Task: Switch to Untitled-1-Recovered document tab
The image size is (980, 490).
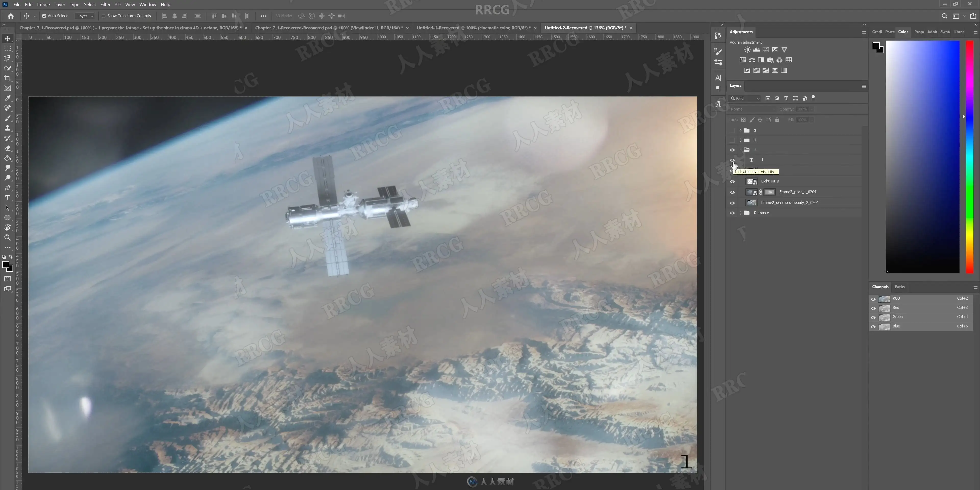Action: click(474, 28)
